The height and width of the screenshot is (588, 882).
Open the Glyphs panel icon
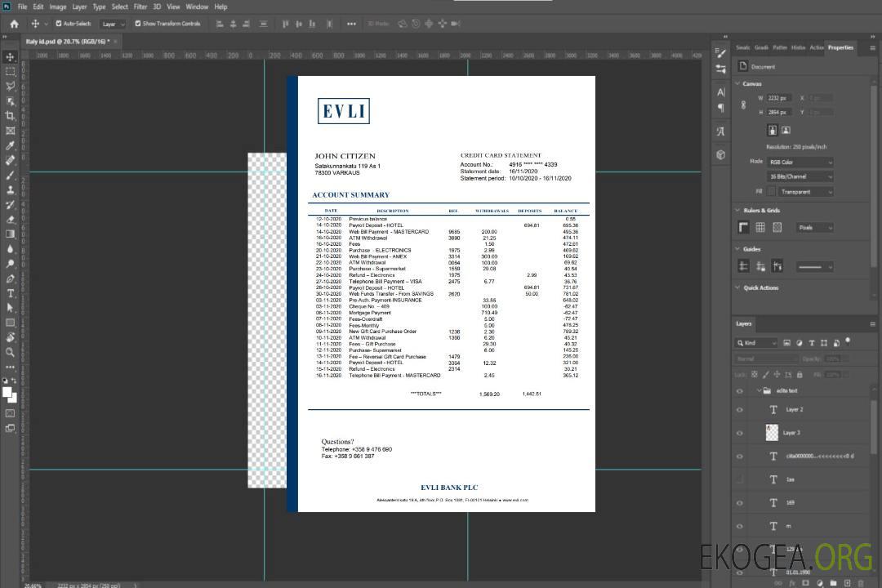point(721,131)
